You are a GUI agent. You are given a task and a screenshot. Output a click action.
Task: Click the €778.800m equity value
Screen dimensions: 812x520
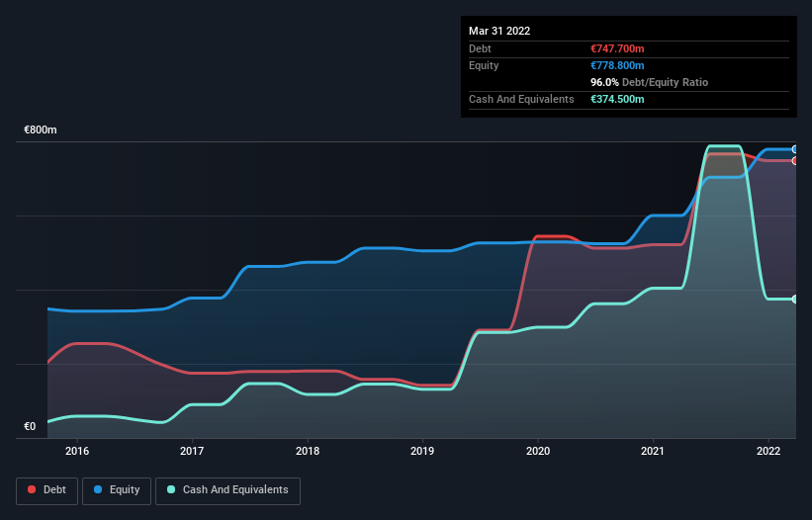(x=617, y=65)
